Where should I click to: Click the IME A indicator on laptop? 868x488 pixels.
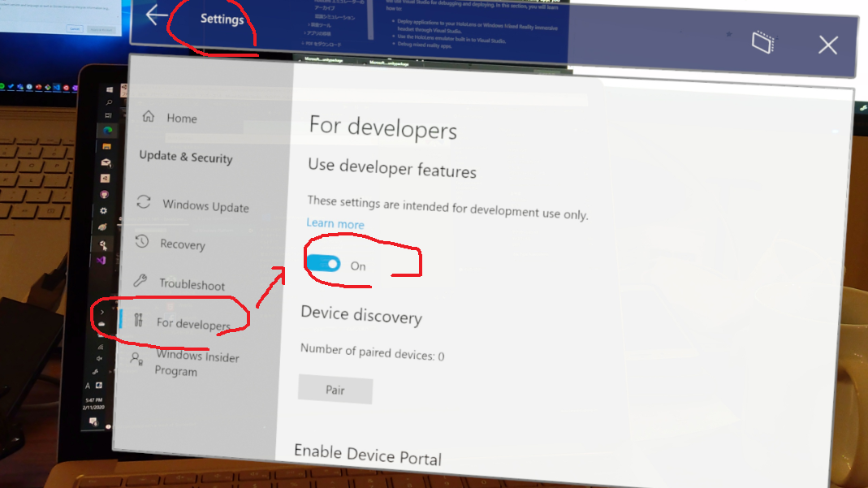[x=88, y=386]
